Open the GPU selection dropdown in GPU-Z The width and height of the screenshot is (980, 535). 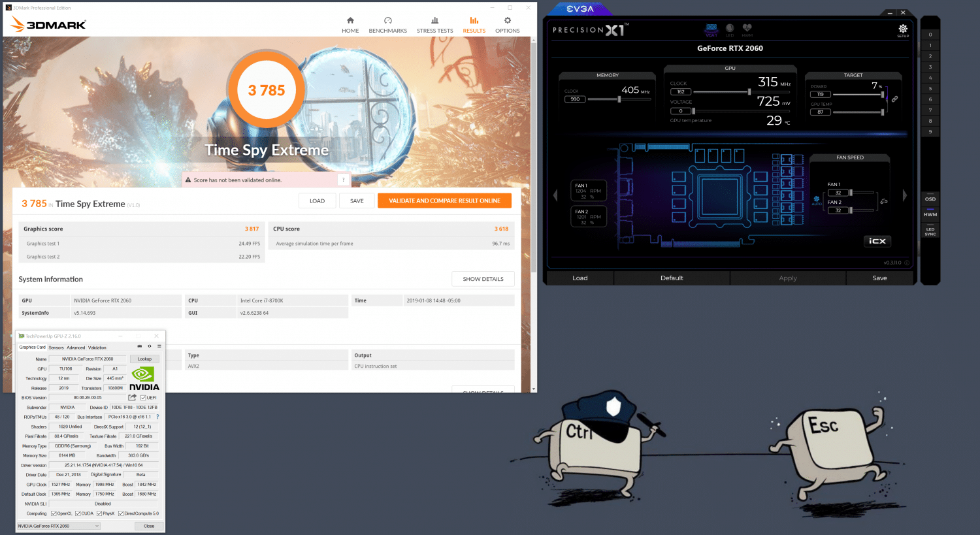pos(58,526)
